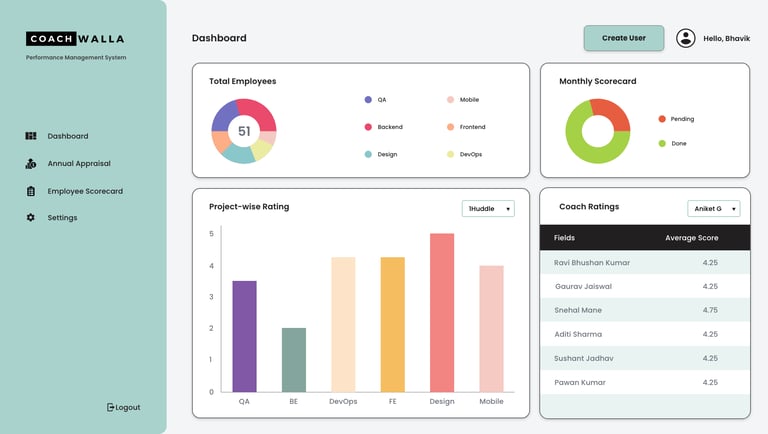
Task: Click the 51 center of employees donut
Action: coord(244,131)
